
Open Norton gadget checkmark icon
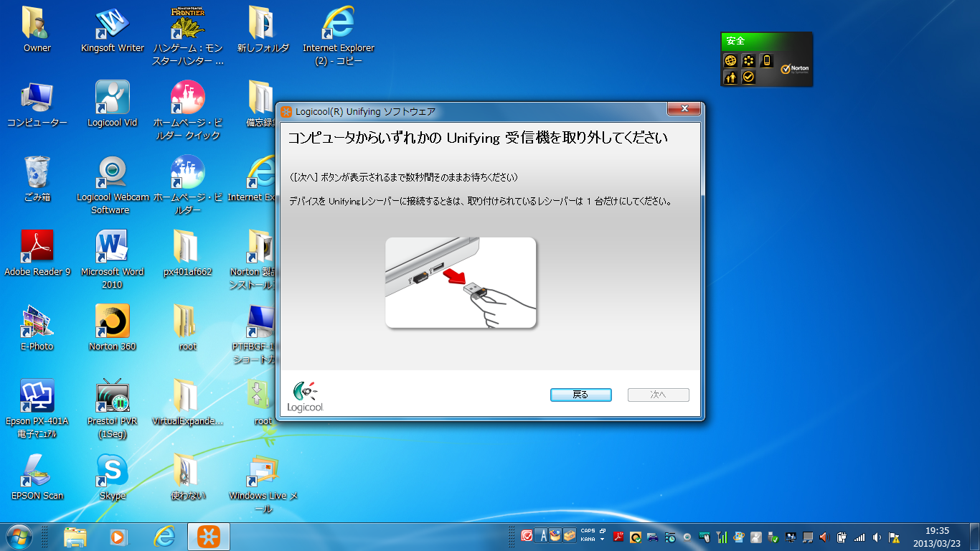point(749,77)
